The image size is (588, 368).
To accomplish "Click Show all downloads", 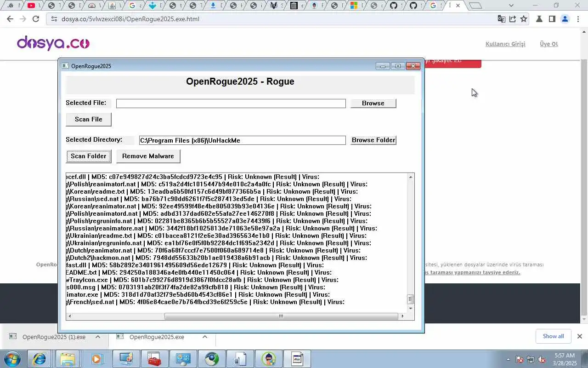I will [553, 336].
